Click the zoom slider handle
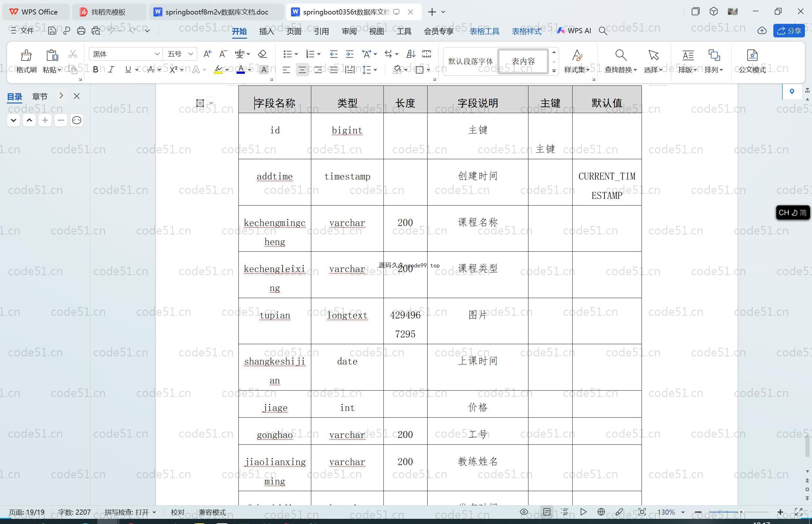Screen dimensions: 812x524 [x=741, y=512]
